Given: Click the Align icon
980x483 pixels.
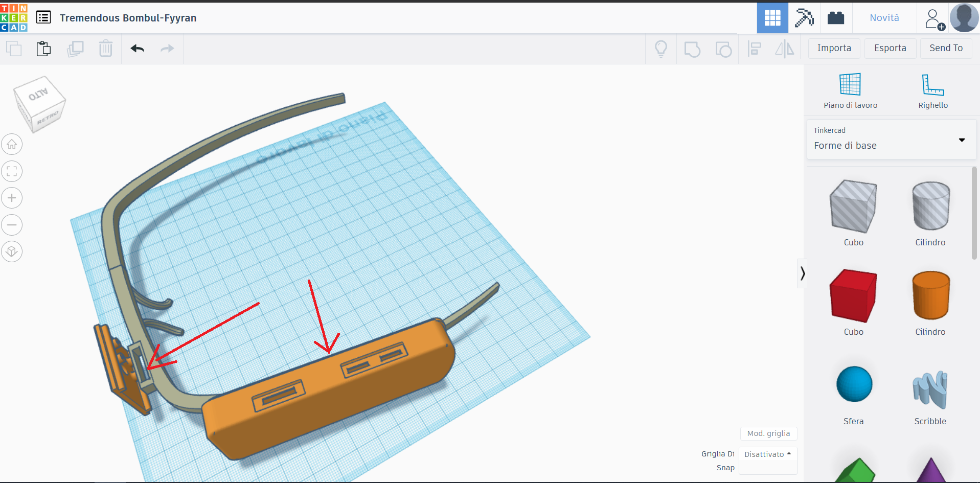Looking at the screenshot, I should 755,49.
